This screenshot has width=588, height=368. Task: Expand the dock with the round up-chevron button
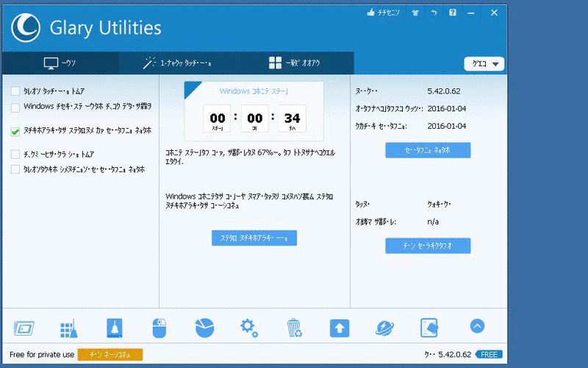click(477, 326)
